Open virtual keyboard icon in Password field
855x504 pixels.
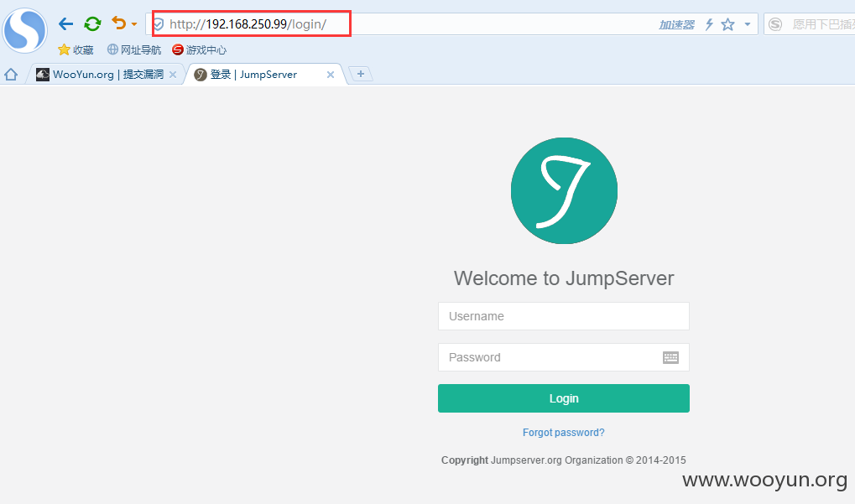(x=670, y=357)
